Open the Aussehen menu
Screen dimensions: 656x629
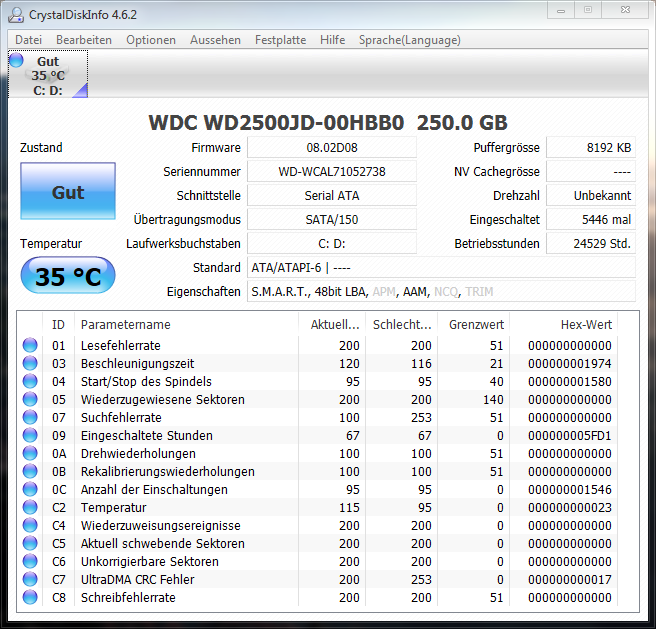pos(215,40)
